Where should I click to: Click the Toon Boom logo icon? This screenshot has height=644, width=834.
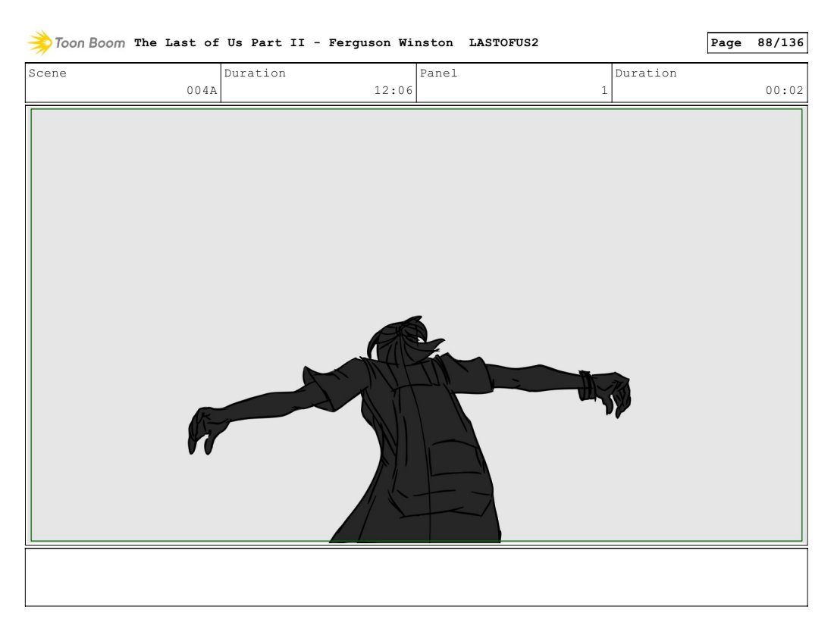point(40,42)
